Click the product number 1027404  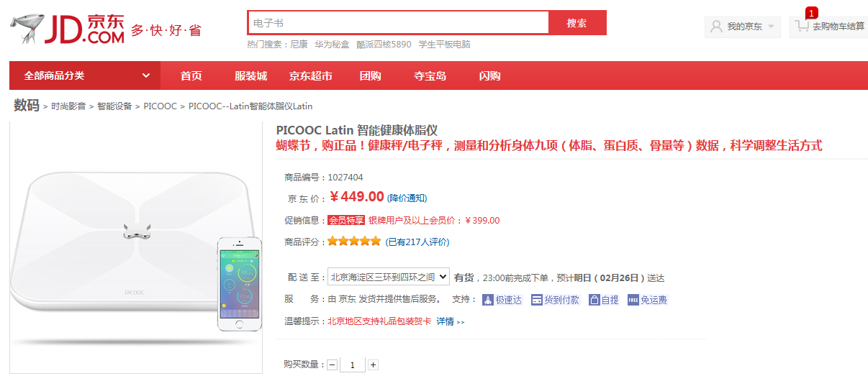(x=345, y=177)
